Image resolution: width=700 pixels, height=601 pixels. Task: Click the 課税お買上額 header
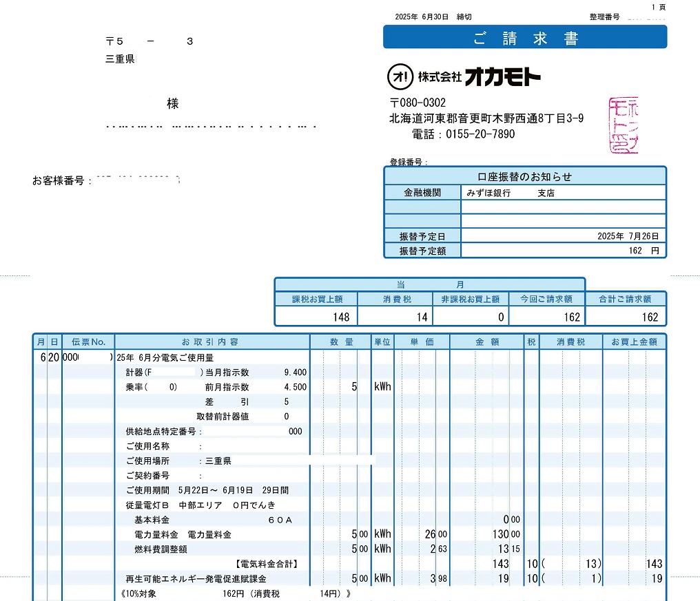coord(317,299)
